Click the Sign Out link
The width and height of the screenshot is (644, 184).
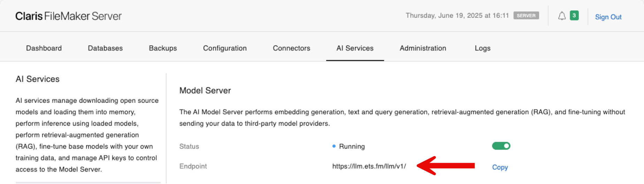pyautogui.click(x=608, y=17)
